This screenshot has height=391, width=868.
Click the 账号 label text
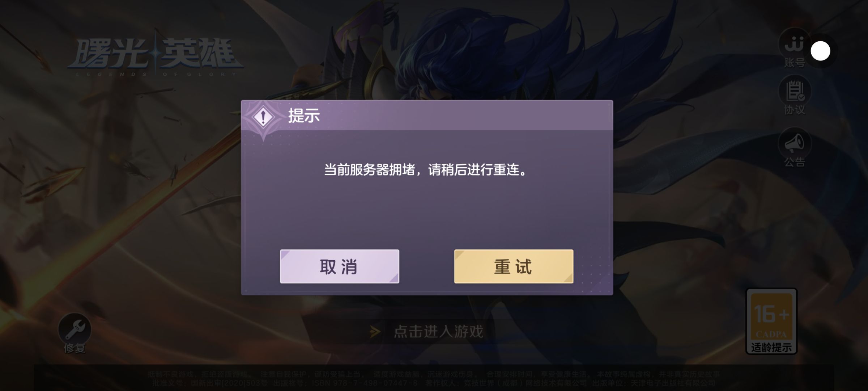click(x=795, y=63)
